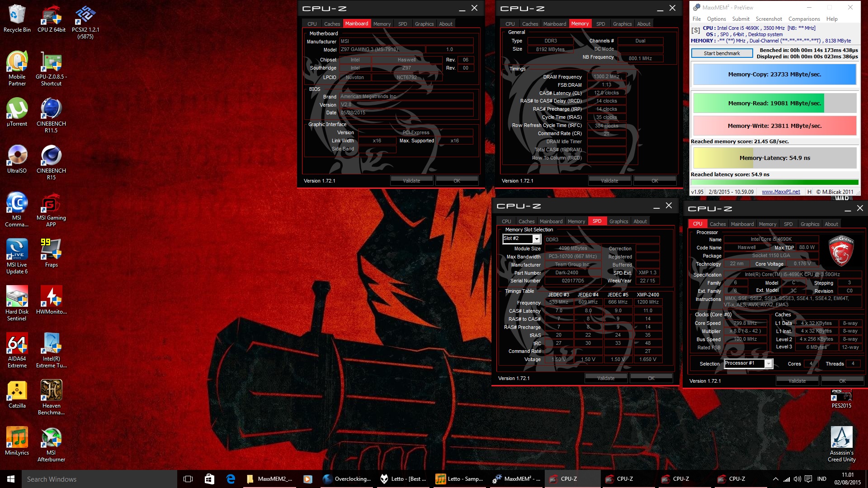Screen dimensions: 868x488
Task: Select Caches tab in SPD CPU-Z window
Action: 526,221
